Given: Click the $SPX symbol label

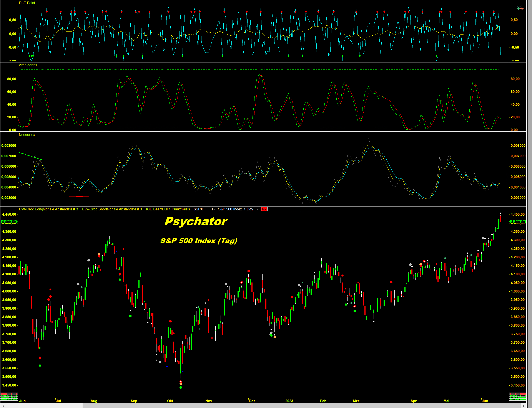Looking at the screenshot, I should pos(198,209).
